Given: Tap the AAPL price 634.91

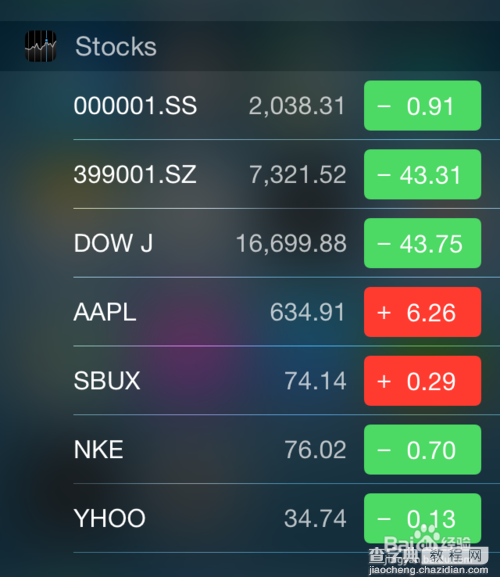Looking at the screenshot, I should [308, 312].
